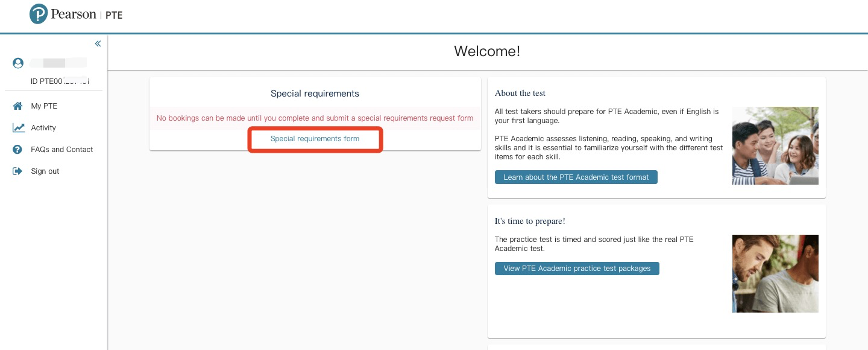The height and width of the screenshot is (350, 868).
Task: Open the Activity menu item
Action: click(x=43, y=128)
